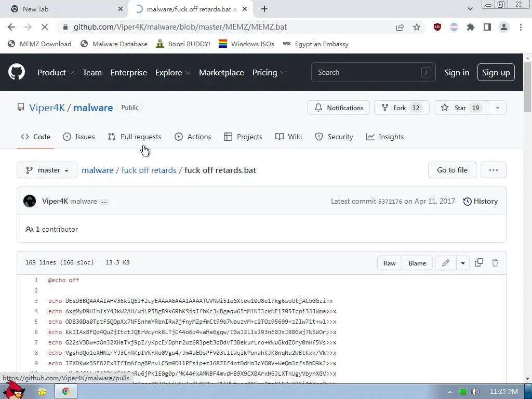Open the Extensions puzzle piece icon
The width and height of the screenshot is (532, 399).
471,27
